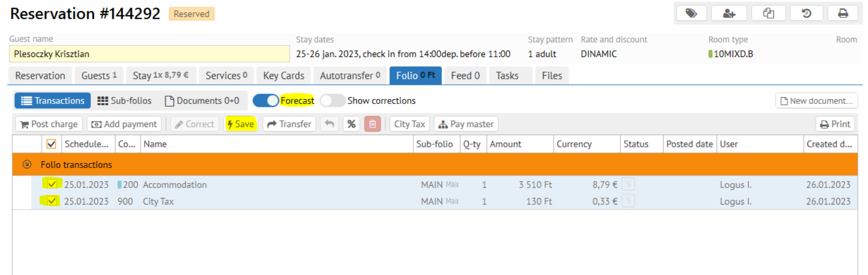
Task: Open the Autotransfer tab
Action: point(350,75)
